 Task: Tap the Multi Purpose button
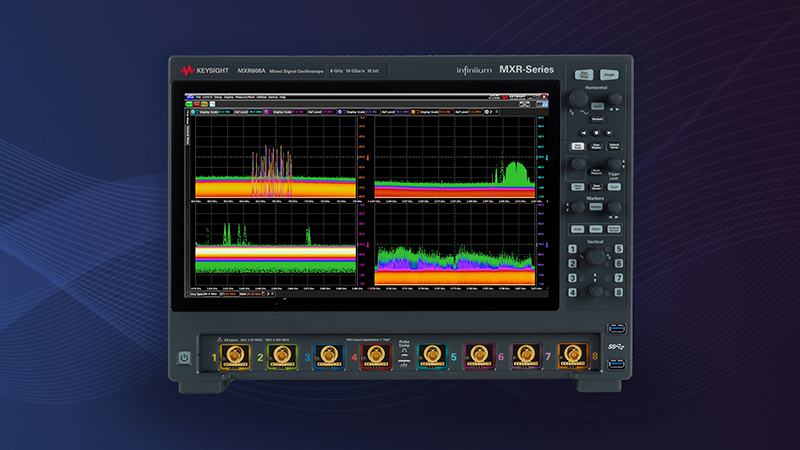(x=596, y=172)
